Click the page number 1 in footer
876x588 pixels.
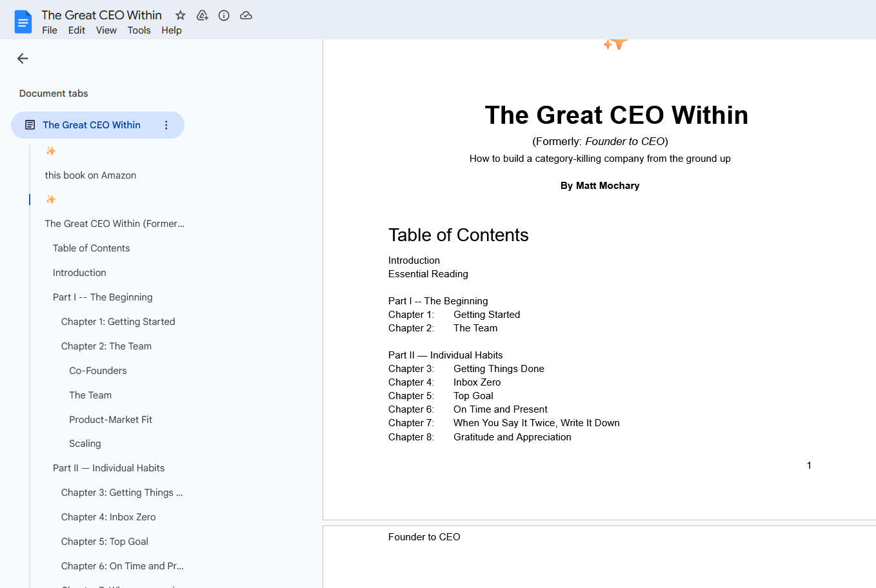809,465
